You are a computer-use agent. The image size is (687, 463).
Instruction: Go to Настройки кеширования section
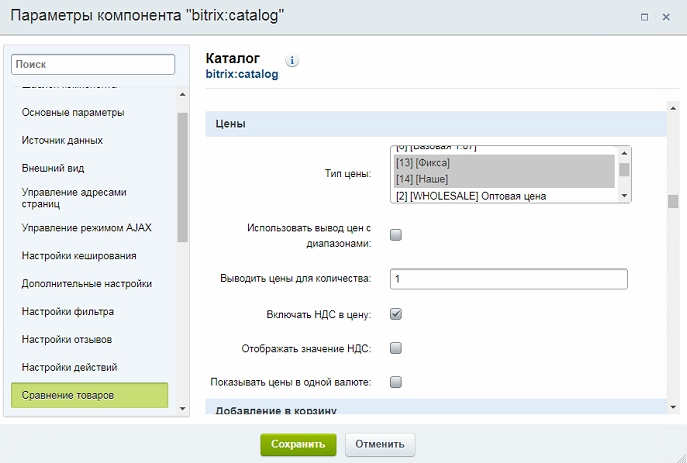tap(79, 256)
